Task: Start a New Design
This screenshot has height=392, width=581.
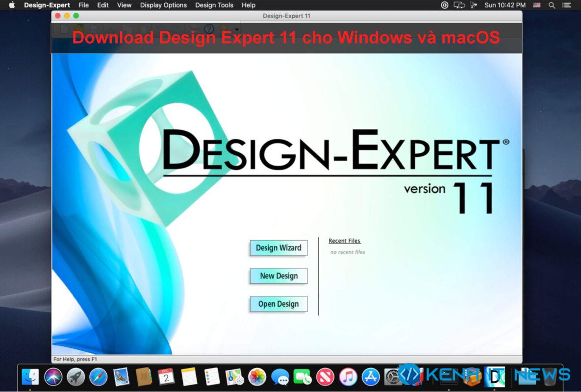Action: 278,276
